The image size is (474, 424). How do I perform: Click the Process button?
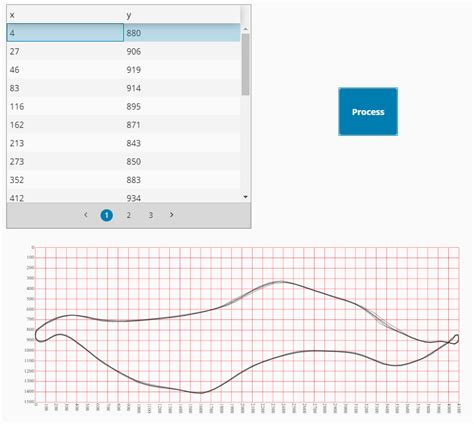coord(368,112)
